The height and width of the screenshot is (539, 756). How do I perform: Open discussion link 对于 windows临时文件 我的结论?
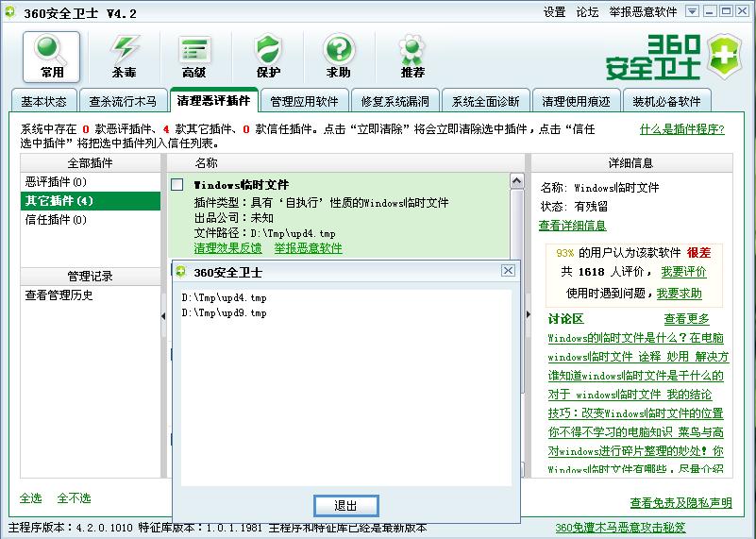tap(630, 395)
